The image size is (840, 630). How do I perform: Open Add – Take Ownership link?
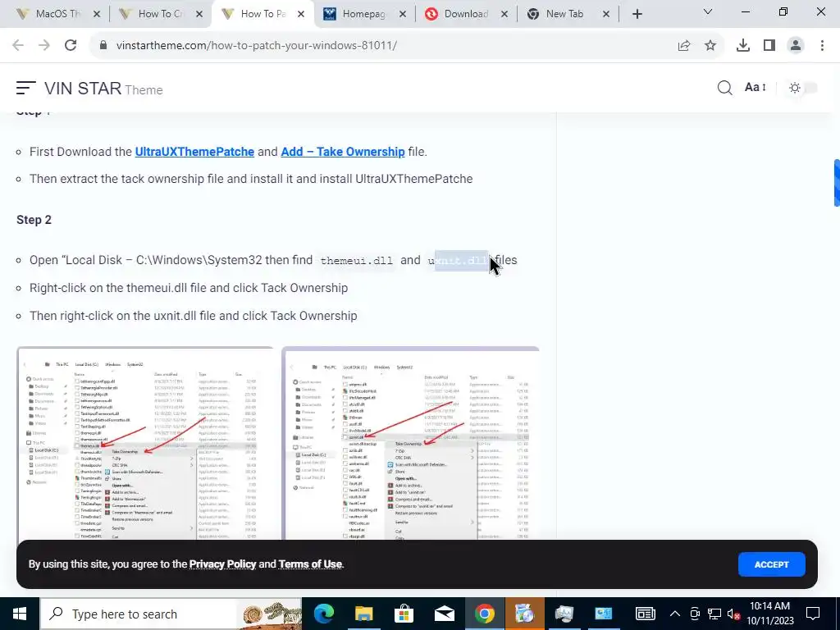point(343,152)
